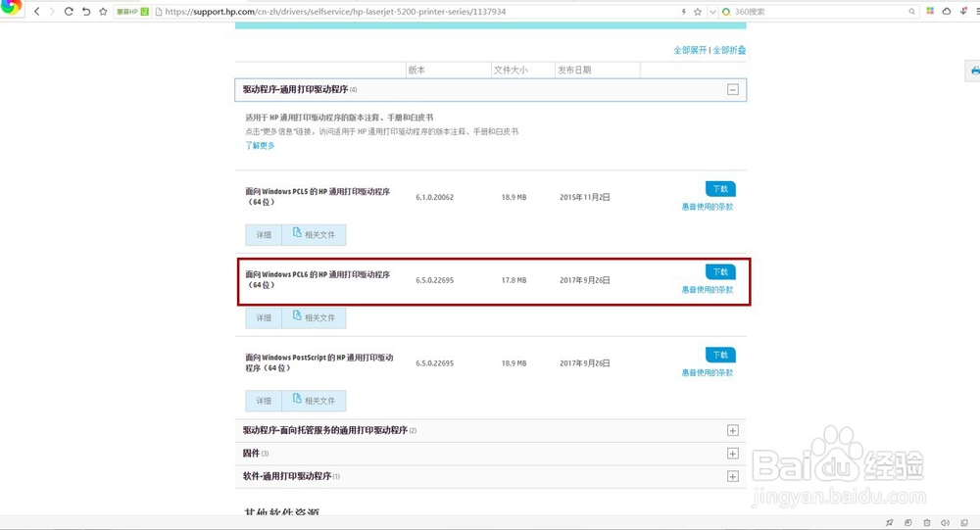Click the date 2015年11月2日
Image resolution: width=980 pixels, height=530 pixels.
[585, 197]
